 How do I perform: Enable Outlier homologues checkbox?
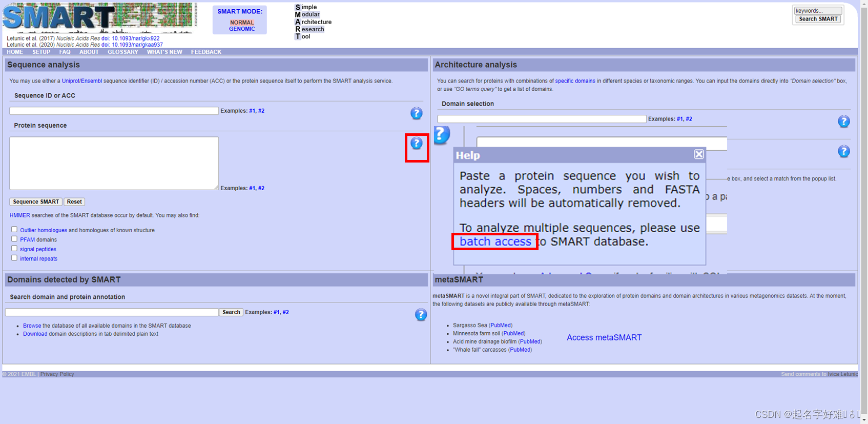14,230
